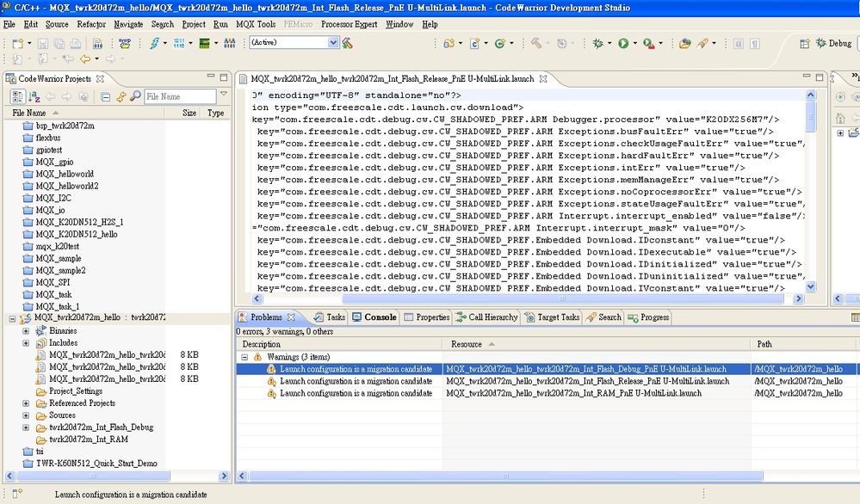Click the blue lightning Flash Programmer icon
860x504 pixels.
coord(155,43)
